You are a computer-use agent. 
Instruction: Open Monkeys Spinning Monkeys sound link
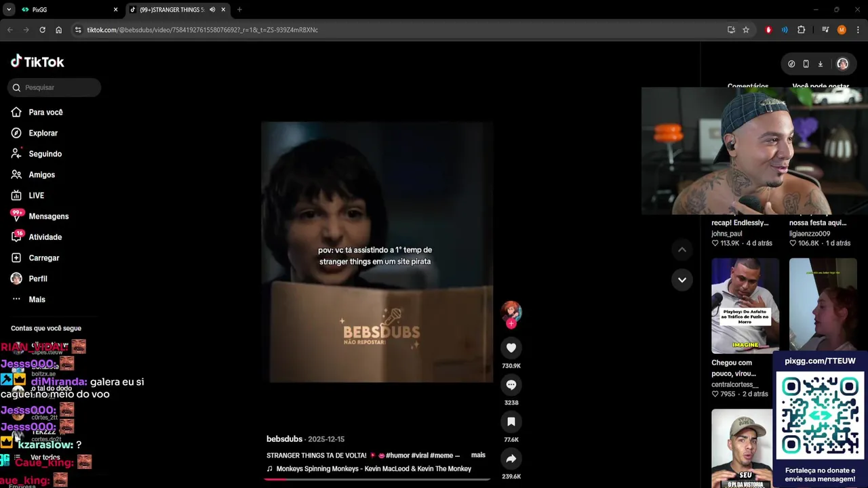[374, 469]
